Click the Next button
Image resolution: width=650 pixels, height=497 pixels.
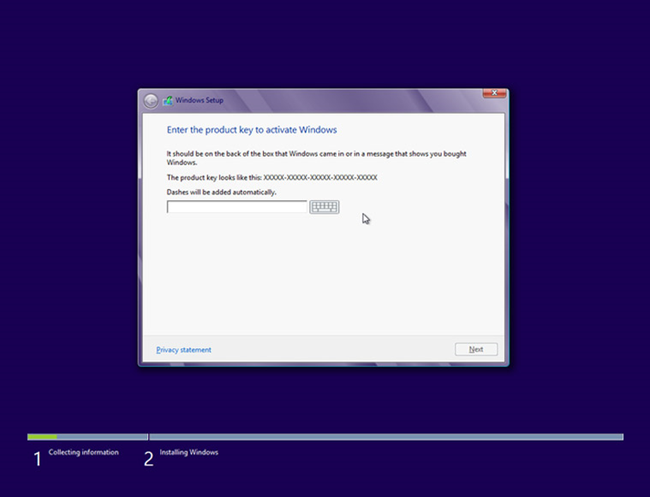point(476,349)
